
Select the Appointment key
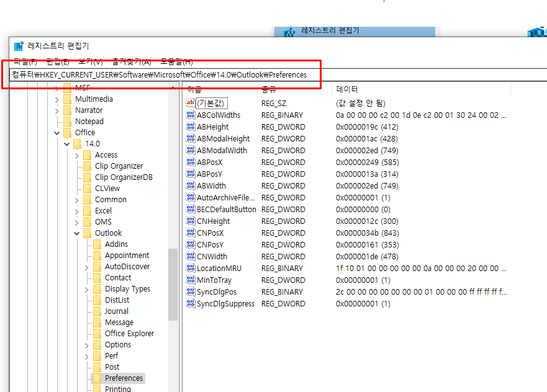[127, 255]
